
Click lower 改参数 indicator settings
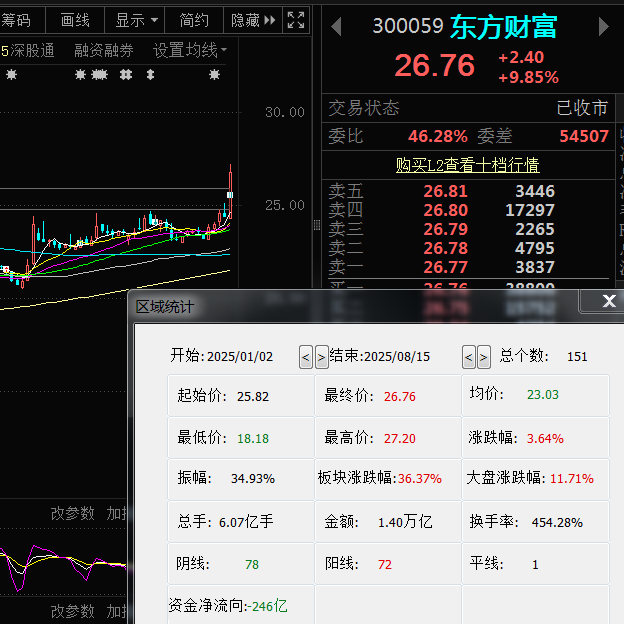click(72, 611)
